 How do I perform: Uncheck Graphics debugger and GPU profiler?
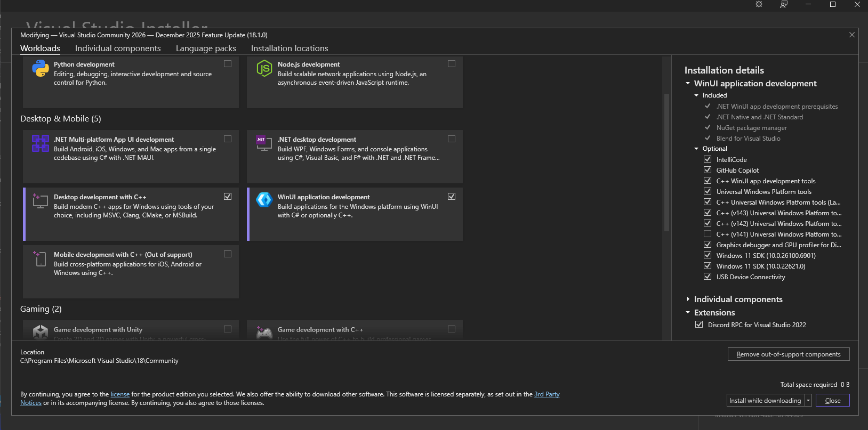click(708, 245)
